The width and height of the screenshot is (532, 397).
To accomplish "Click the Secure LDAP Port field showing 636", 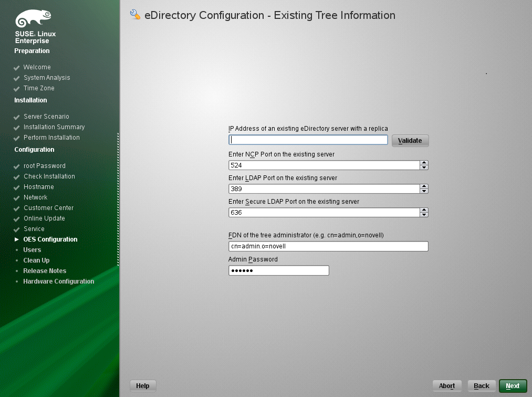I will (324, 212).
